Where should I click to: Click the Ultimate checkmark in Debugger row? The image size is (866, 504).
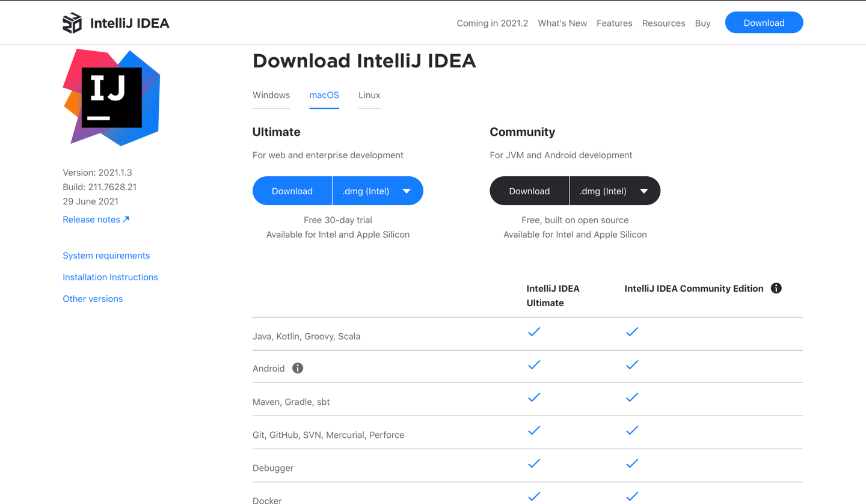pyautogui.click(x=534, y=463)
